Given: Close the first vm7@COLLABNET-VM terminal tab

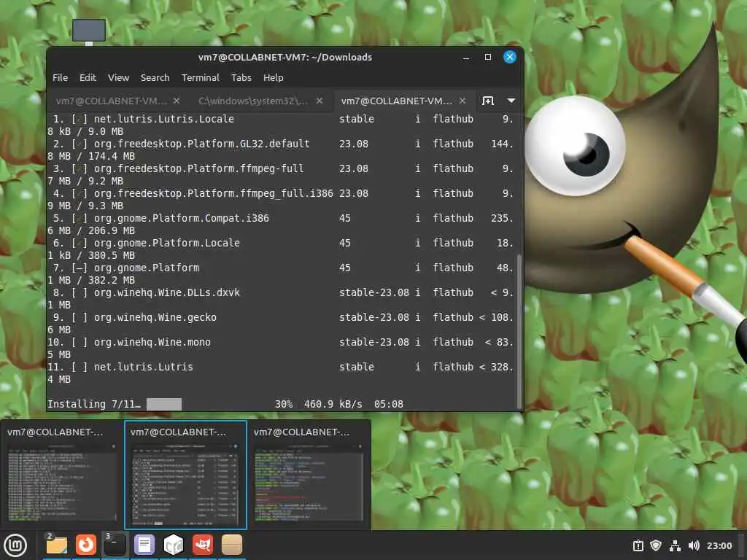Looking at the screenshot, I should (x=177, y=101).
